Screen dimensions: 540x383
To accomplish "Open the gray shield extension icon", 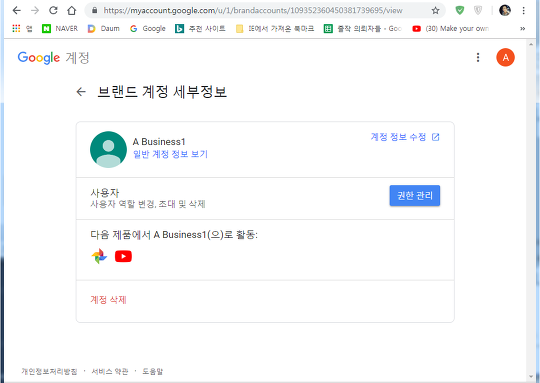I will (x=478, y=10).
